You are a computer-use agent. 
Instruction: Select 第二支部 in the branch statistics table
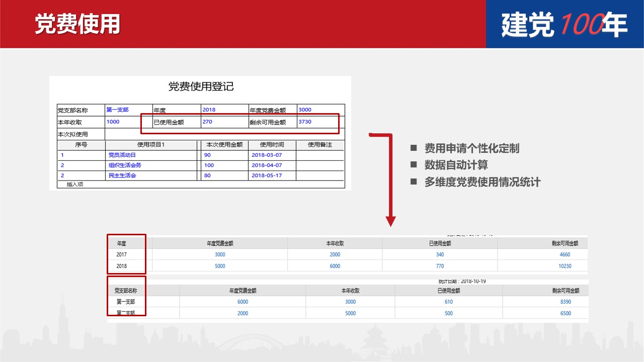(x=126, y=313)
